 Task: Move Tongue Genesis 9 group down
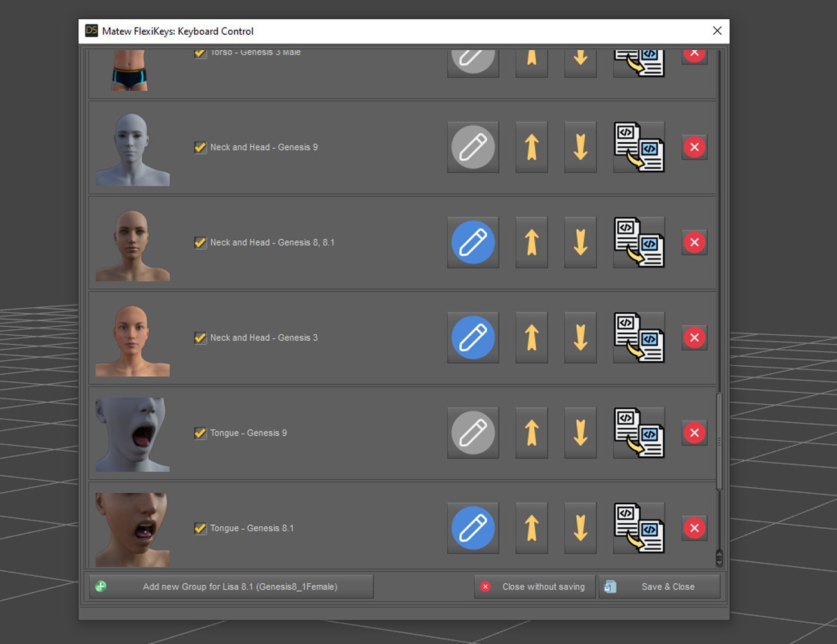pos(580,433)
